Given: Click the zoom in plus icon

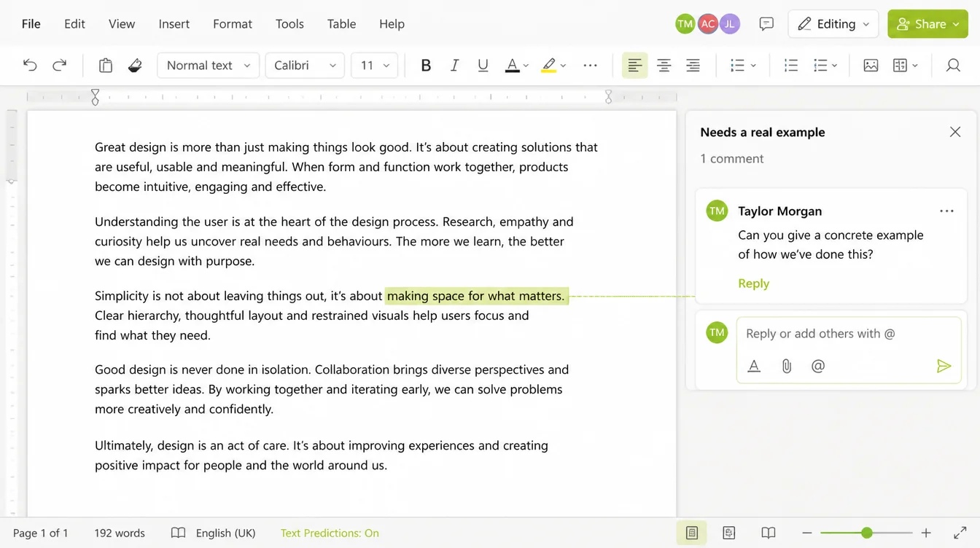Looking at the screenshot, I should point(926,533).
